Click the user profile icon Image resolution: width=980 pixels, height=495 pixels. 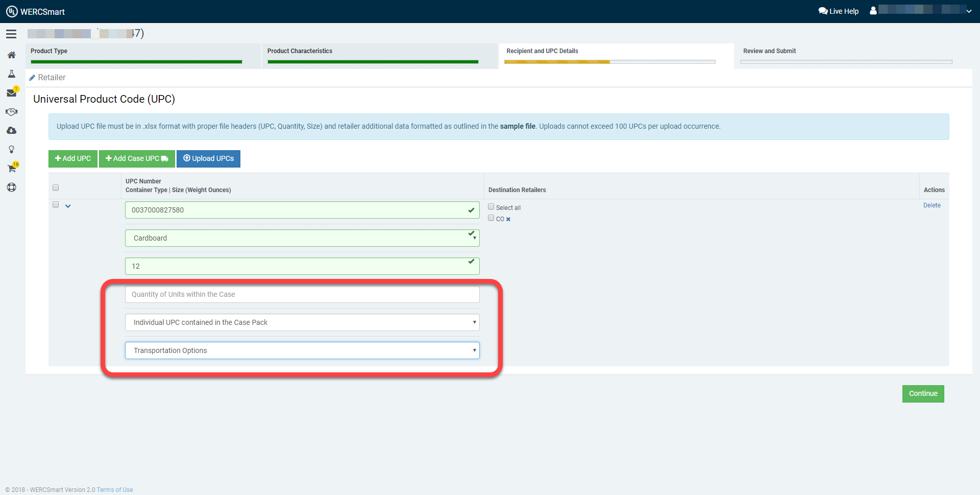873,10
